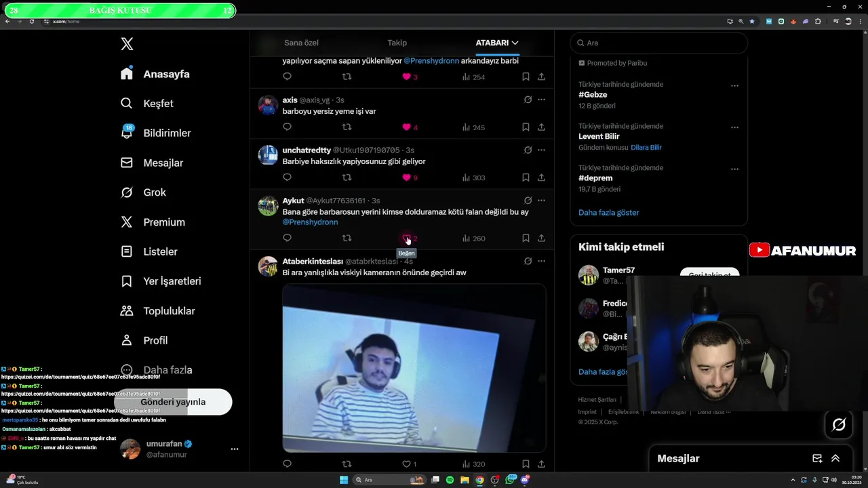
Task: Open new message compose icon in Mesajlar
Action: [x=817, y=458]
